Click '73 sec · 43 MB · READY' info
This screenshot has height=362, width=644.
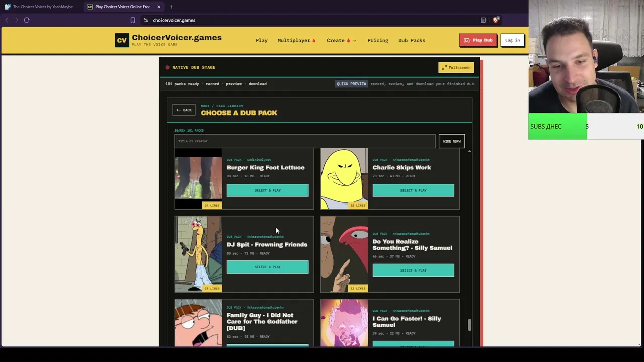[394, 176]
